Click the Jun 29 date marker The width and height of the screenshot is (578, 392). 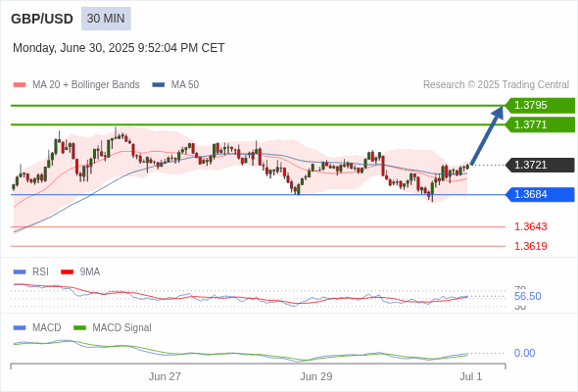coord(315,376)
